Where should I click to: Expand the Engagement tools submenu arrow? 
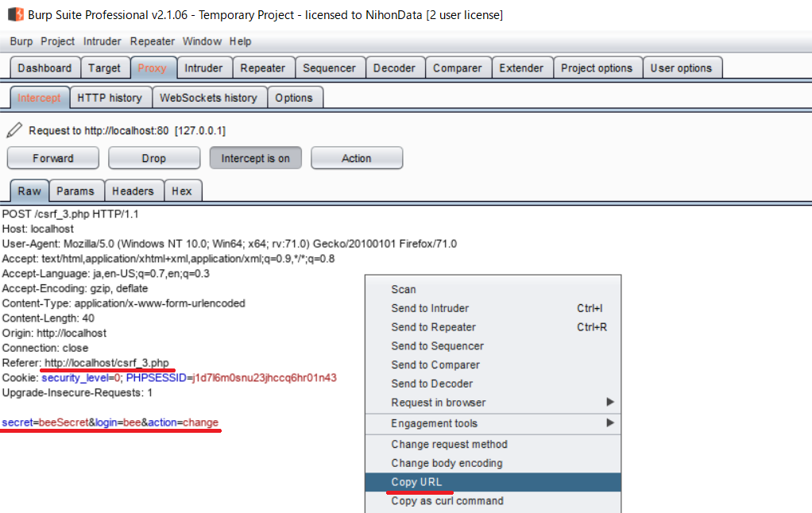tap(610, 423)
